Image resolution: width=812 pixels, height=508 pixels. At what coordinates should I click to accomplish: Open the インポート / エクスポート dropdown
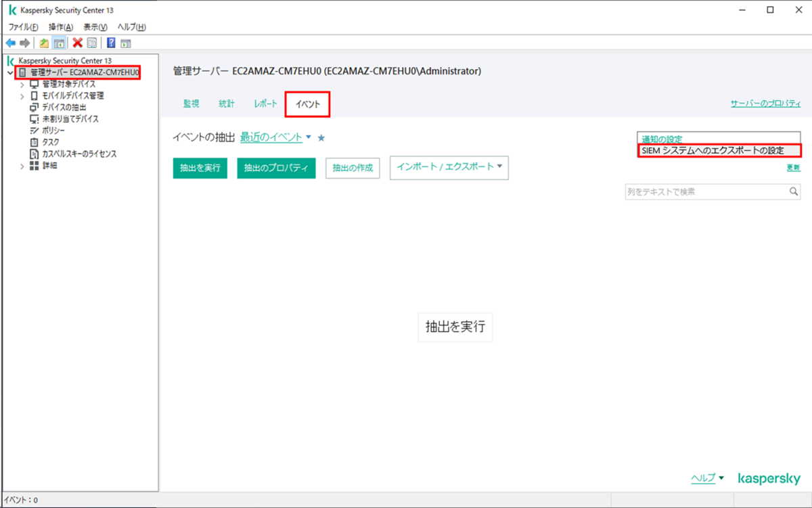pos(449,167)
